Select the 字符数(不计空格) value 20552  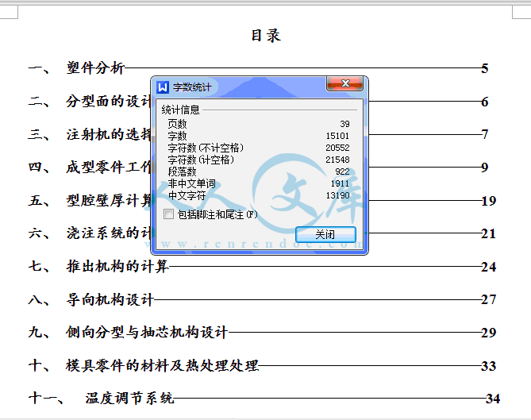(x=337, y=148)
